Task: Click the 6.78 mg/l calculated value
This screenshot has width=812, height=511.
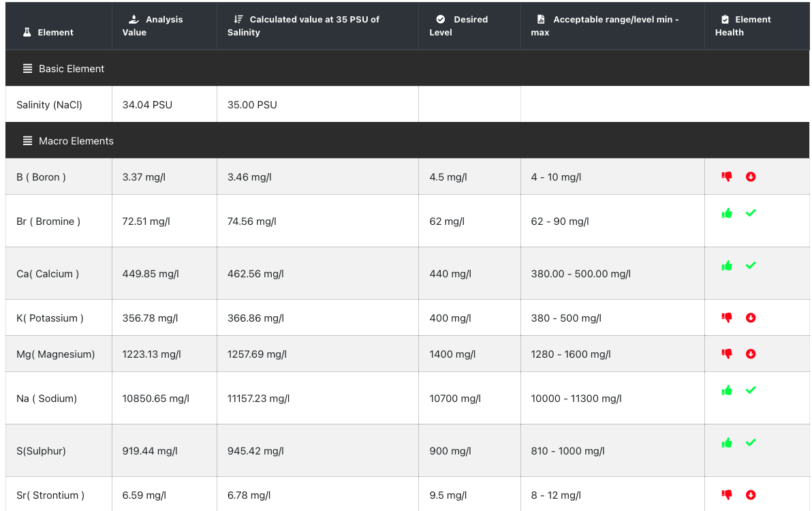Action: pyautogui.click(x=249, y=495)
